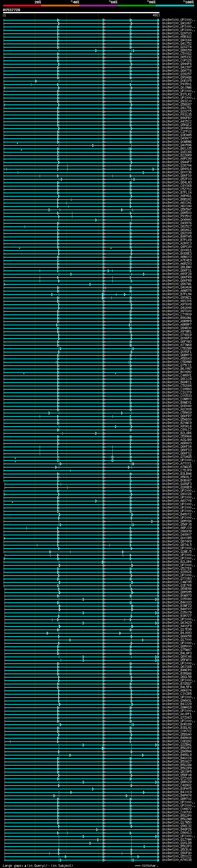Select hit label UniRef100_Q58G87
This screenshot has width=197, height=868.
point(177,104)
